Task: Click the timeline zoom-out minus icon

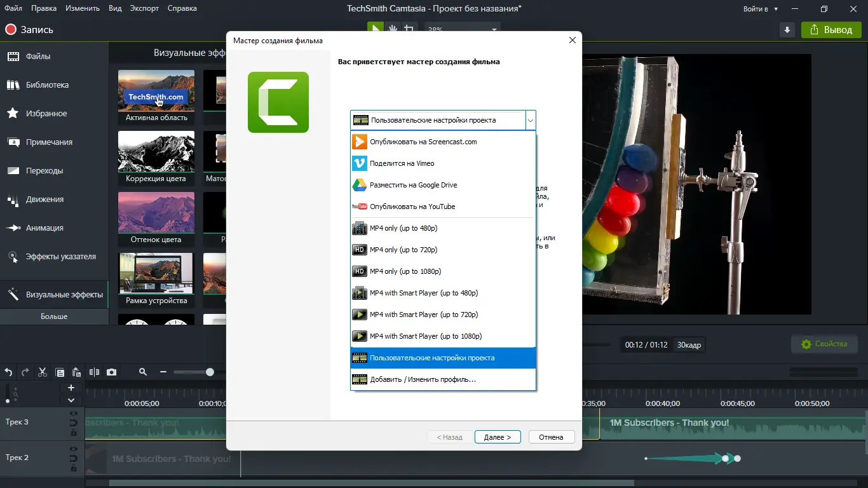Action: [163, 372]
